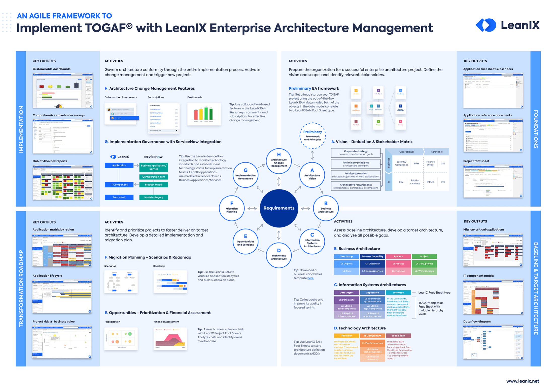Click the 'L1: Platform service' cell
555x392 pixels.
[372, 343]
